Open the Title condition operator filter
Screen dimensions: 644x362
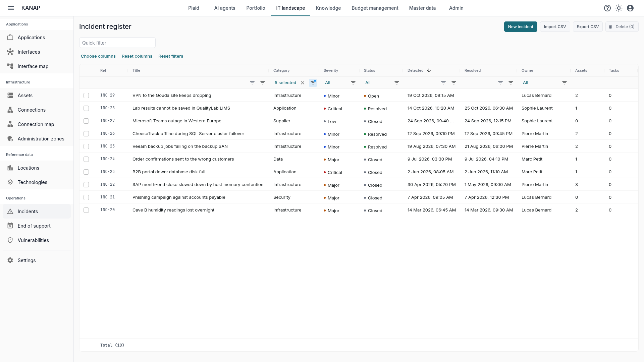click(x=252, y=83)
